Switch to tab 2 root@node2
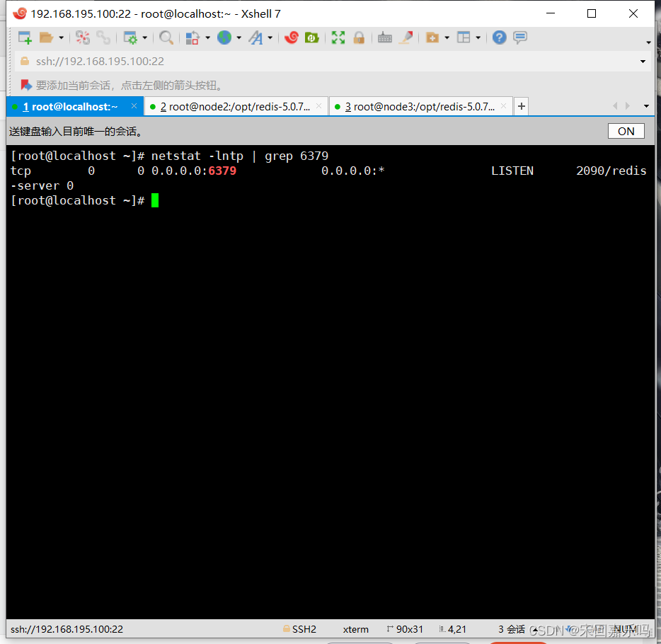This screenshot has width=661, height=644. (x=235, y=107)
